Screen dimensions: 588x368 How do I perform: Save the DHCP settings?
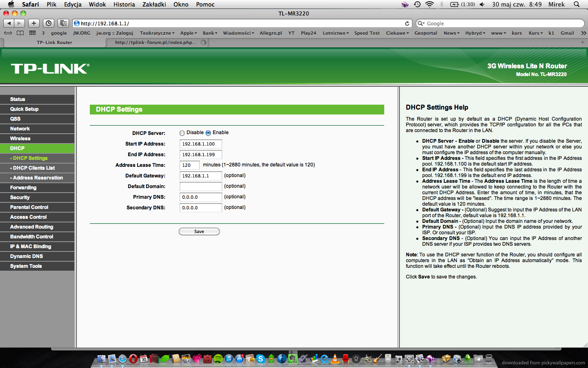[x=199, y=231]
